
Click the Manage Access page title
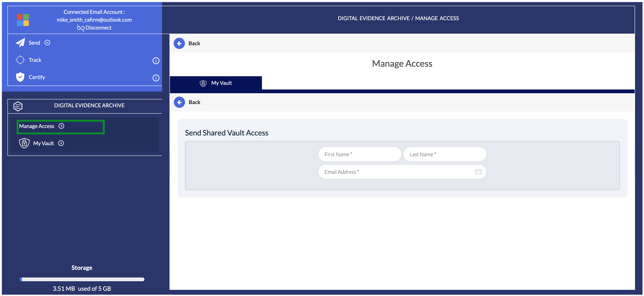[x=402, y=64]
